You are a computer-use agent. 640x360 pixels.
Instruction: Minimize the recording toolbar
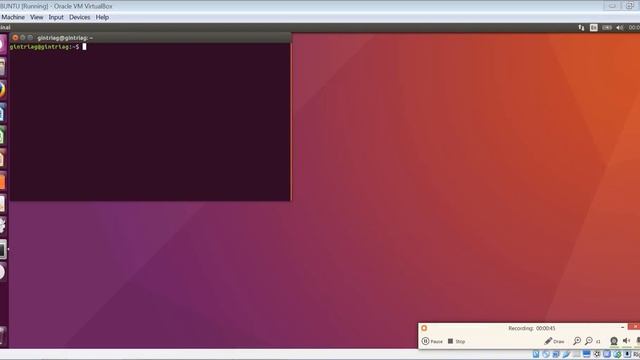622,327
